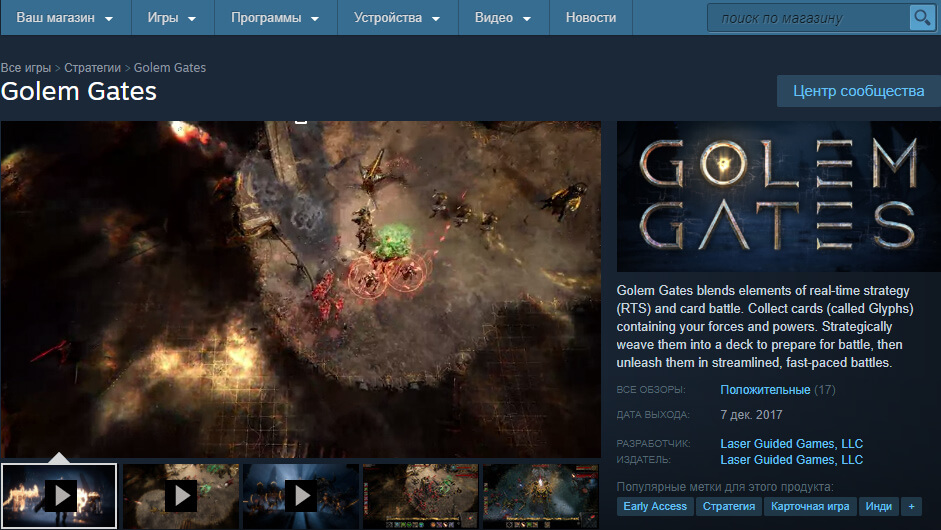
Task: Expand the Устройства dropdown menu
Action: 397,18
